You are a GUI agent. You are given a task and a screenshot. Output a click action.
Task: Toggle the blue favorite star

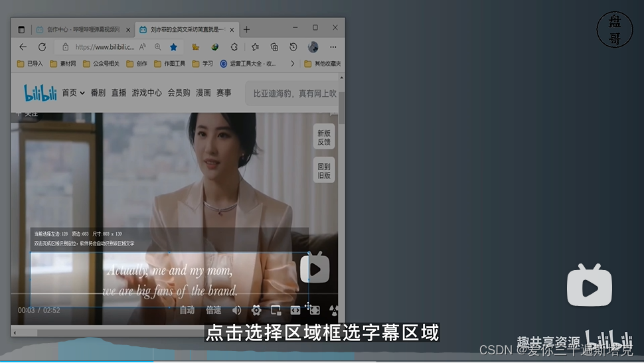(x=173, y=47)
